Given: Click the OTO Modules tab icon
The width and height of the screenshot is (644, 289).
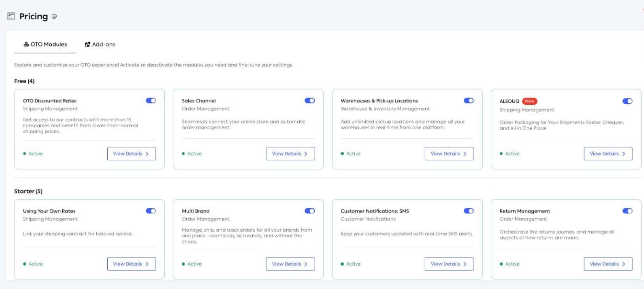Looking at the screenshot, I should (x=26, y=44).
